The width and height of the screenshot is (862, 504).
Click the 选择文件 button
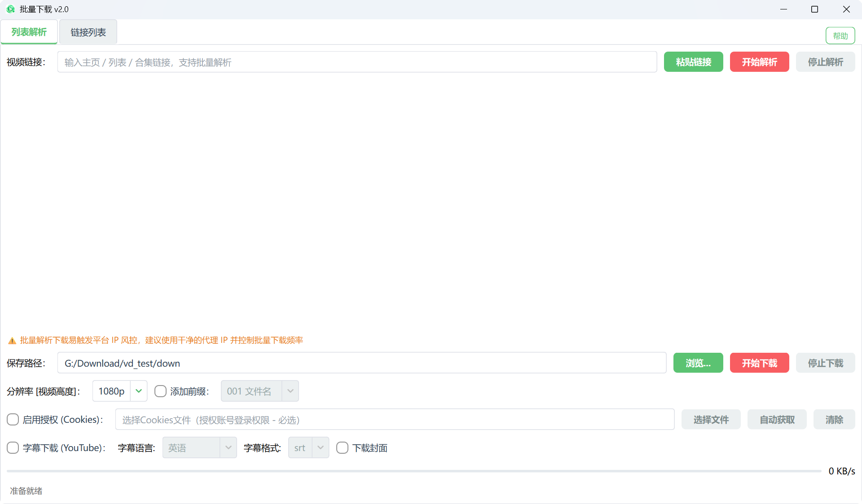coord(711,420)
